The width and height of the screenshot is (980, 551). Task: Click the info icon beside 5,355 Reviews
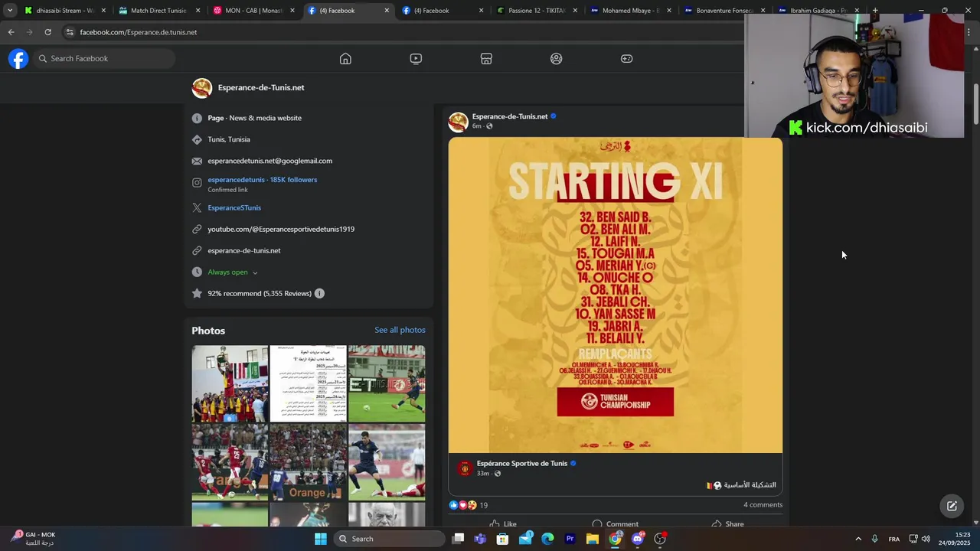[319, 293]
